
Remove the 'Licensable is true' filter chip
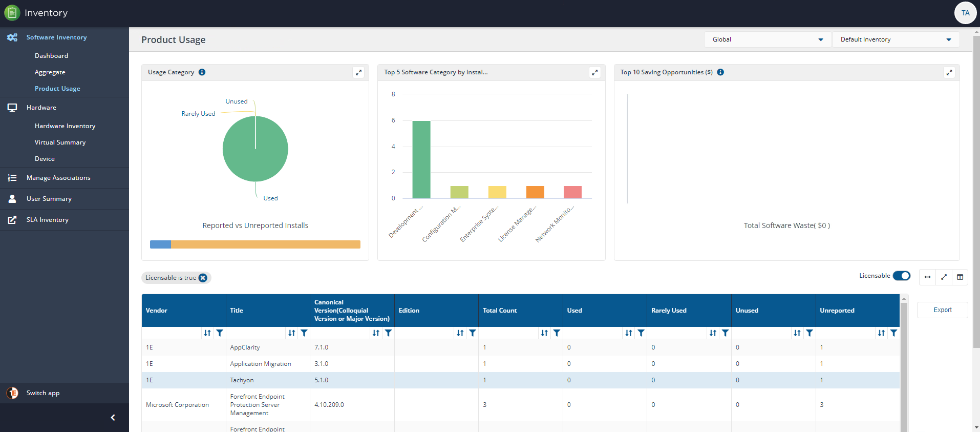pos(203,278)
